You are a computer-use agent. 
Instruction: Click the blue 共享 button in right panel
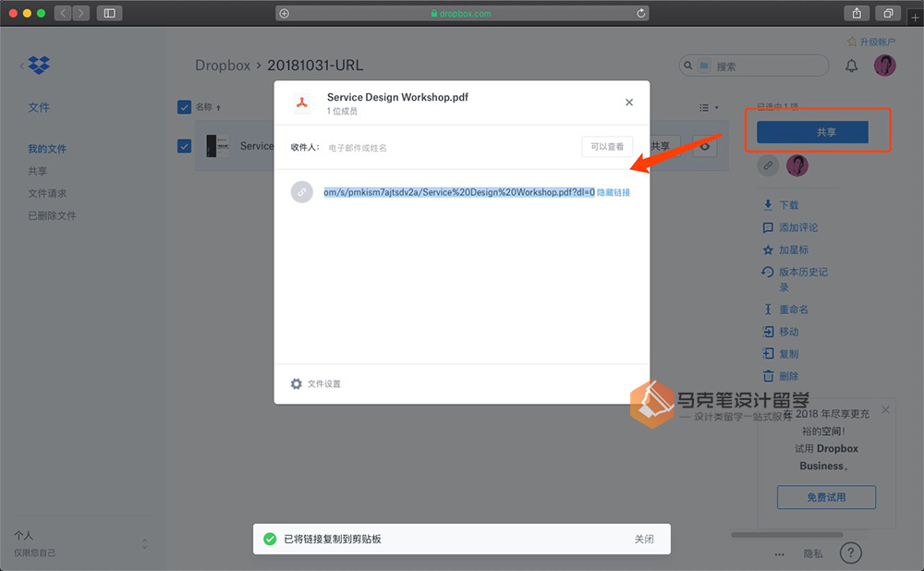812,132
